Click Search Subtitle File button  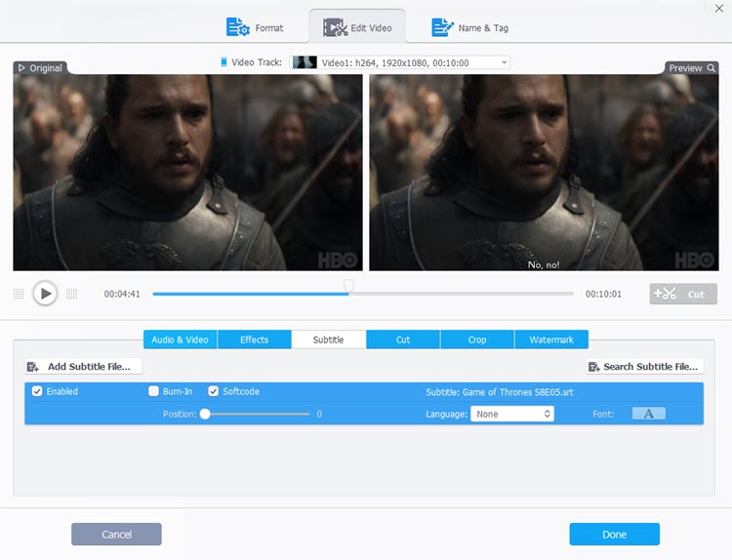click(x=645, y=366)
